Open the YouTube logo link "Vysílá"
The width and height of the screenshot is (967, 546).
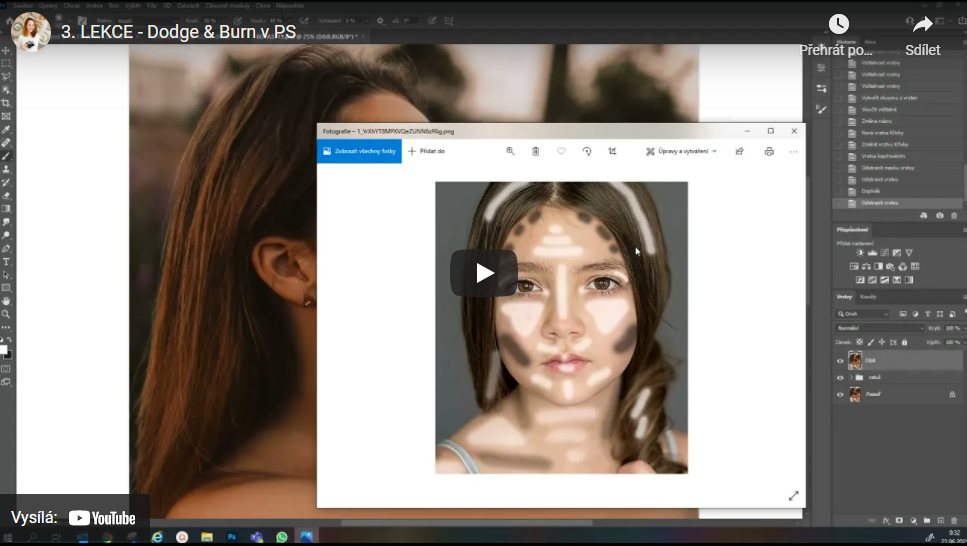pyautogui.click(x=102, y=518)
